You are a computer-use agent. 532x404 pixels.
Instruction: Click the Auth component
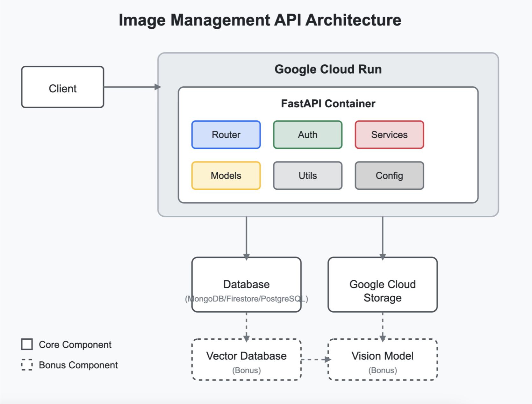pyautogui.click(x=307, y=134)
